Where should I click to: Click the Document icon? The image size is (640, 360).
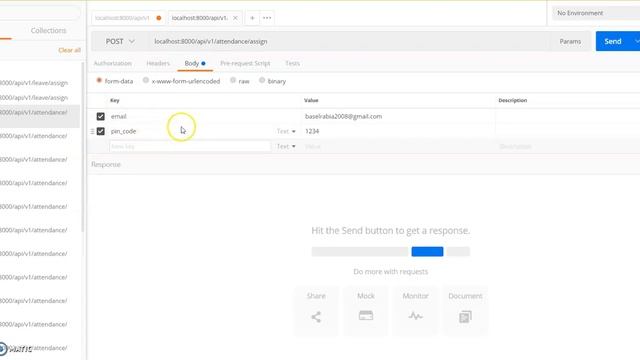[x=465, y=317]
